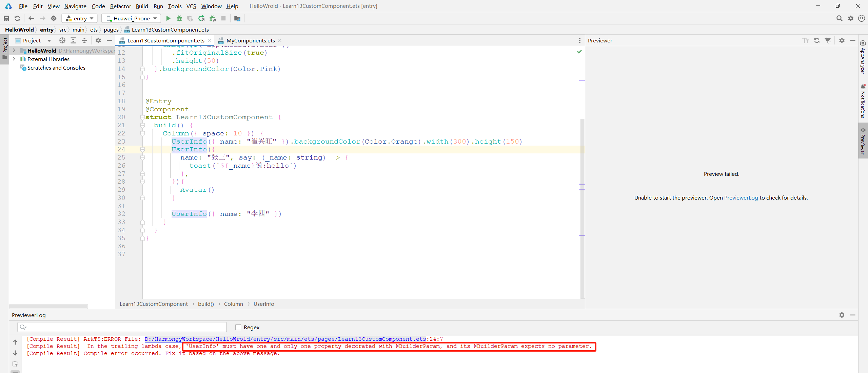Open the PreviewerLog link in Previewer
This screenshot has width=868, height=373.
(x=741, y=198)
